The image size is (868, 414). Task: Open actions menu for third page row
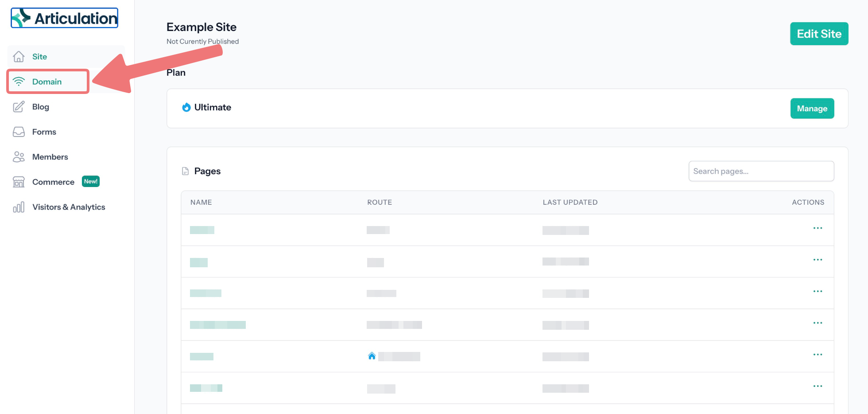tap(818, 291)
